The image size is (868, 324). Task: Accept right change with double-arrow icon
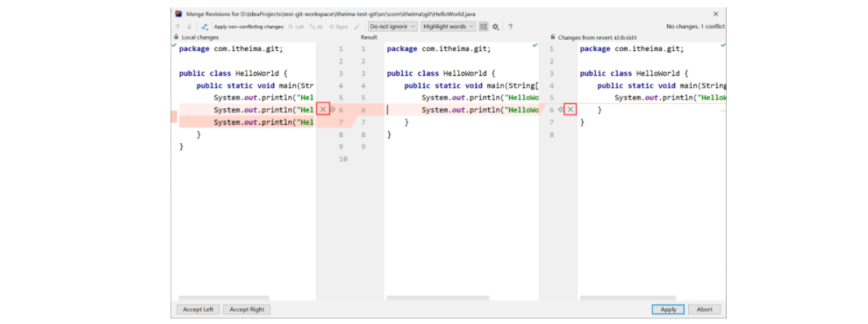point(560,109)
